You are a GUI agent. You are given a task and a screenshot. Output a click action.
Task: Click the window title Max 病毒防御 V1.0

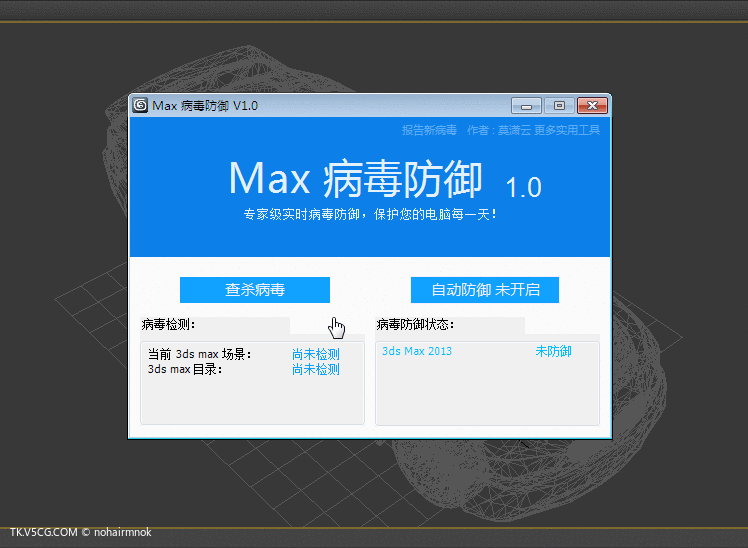pos(205,105)
